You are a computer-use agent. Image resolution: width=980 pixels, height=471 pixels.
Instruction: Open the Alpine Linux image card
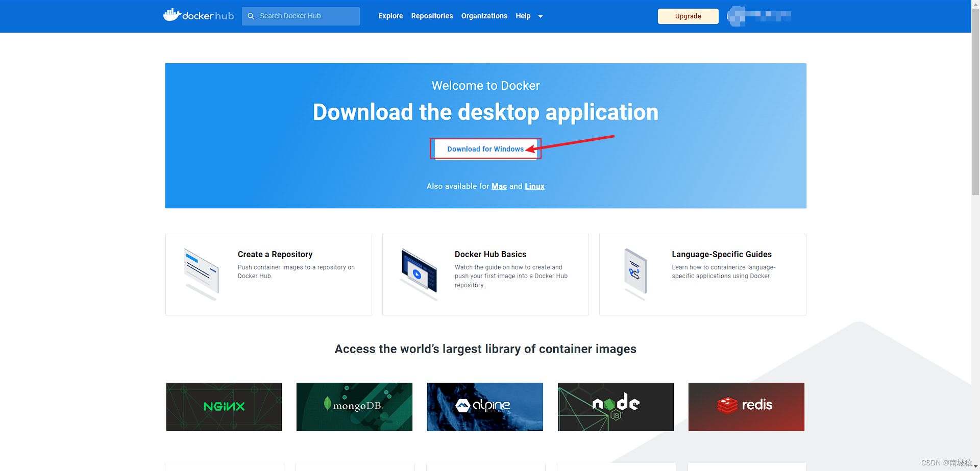485,407
